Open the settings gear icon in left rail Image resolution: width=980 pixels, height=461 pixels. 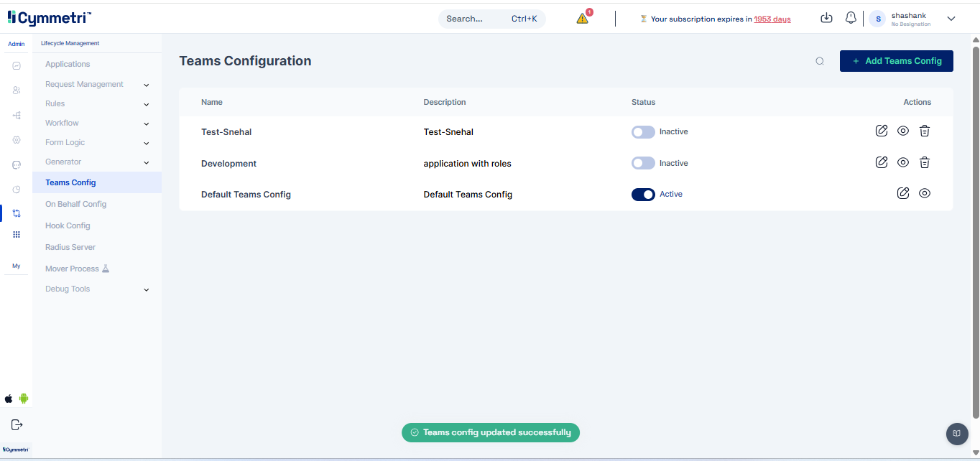tap(17, 140)
